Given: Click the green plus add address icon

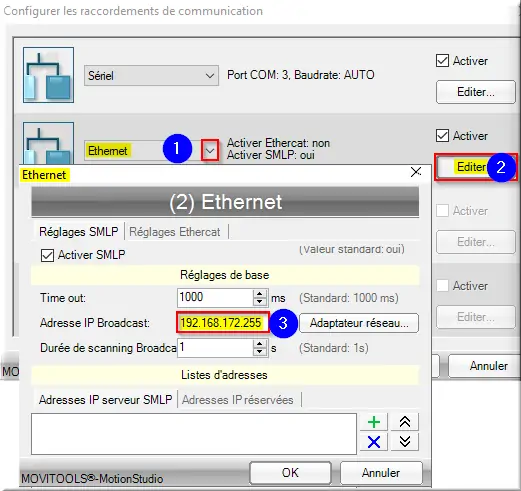Looking at the screenshot, I should tap(374, 422).
